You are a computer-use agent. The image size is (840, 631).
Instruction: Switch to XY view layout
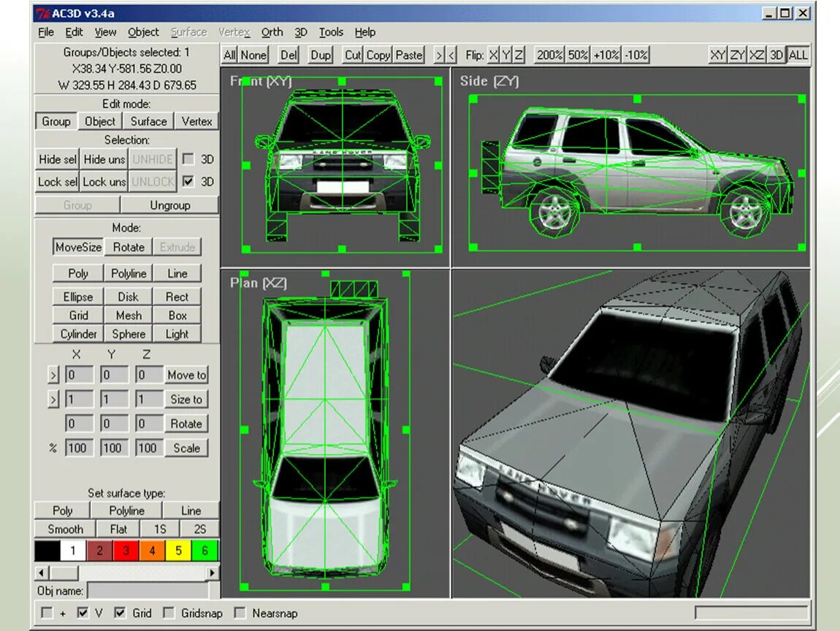coord(718,55)
